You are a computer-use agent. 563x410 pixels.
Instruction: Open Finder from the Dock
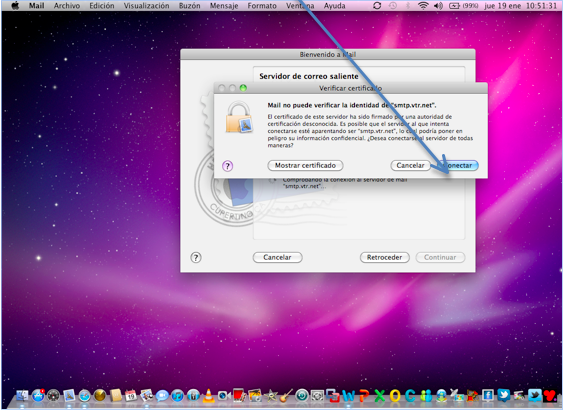pyautogui.click(x=22, y=395)
